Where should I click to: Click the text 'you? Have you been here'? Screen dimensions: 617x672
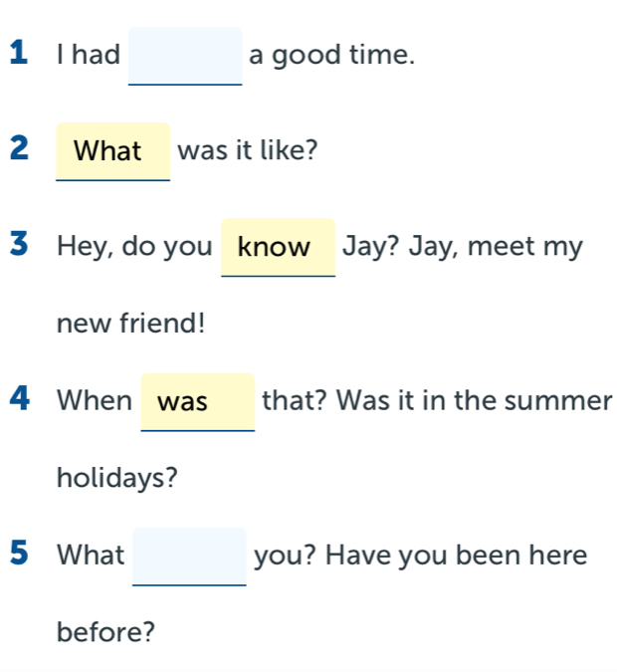pyautogui.click(x=421, y=556)
